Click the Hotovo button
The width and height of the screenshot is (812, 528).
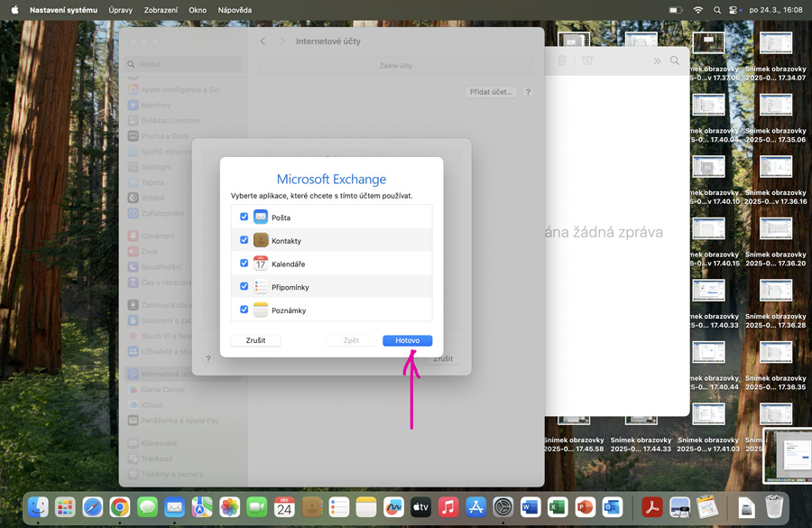click(x=407, y=340)
